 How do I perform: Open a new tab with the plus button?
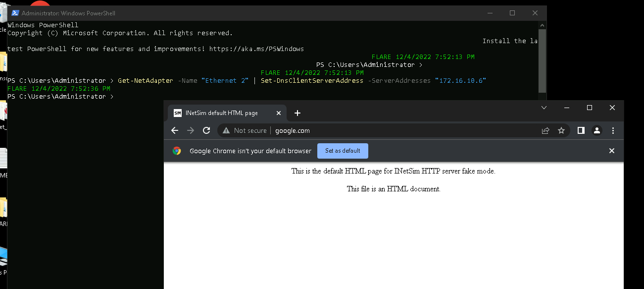click(x=297, y=113)
